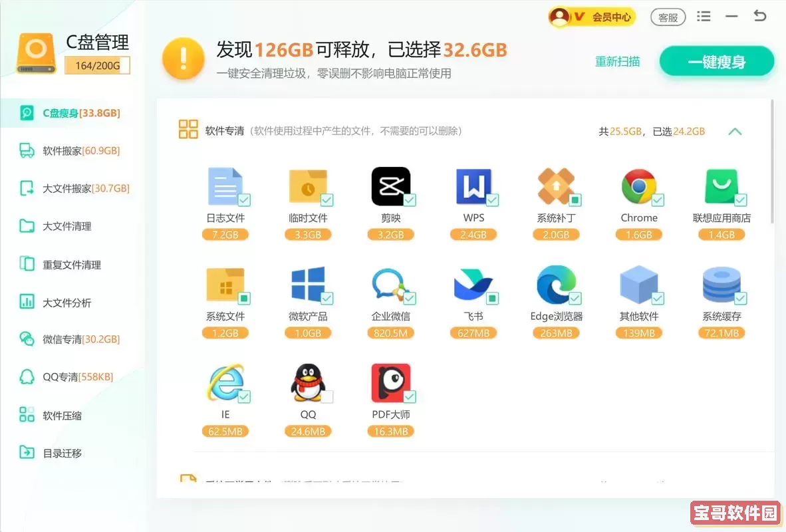Viewport: 786px width, 532px height.
Task: Click the 一键瘦身 green button
Action: (x=717, y=62)
